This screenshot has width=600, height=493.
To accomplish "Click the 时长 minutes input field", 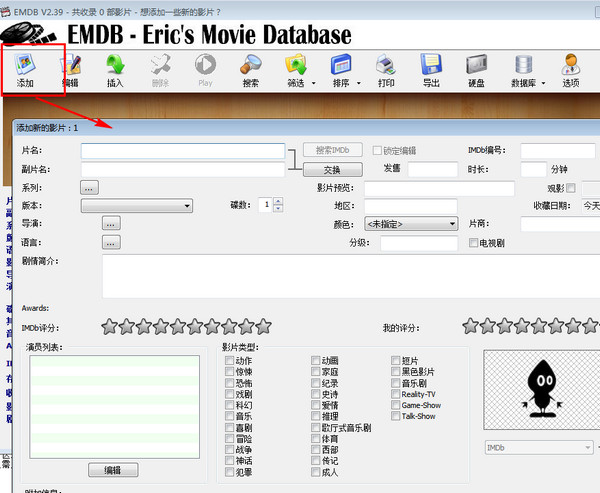I will [533, 170].
